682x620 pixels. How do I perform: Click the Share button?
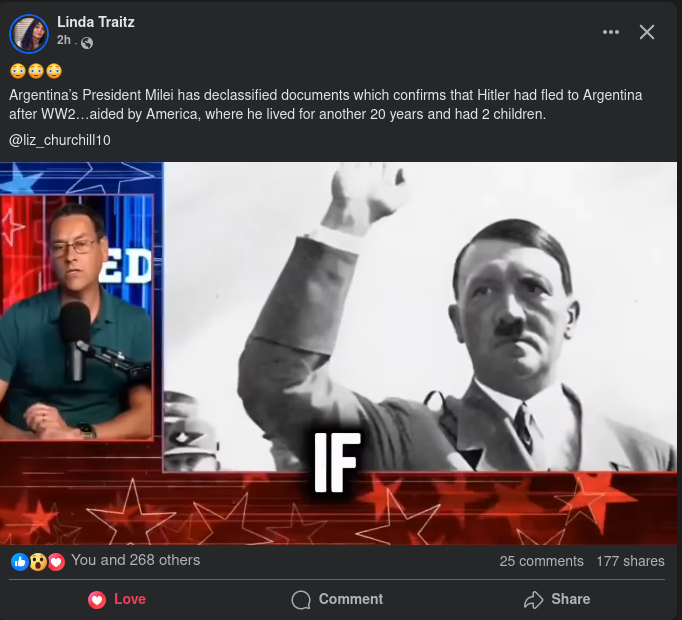(557, 599)
